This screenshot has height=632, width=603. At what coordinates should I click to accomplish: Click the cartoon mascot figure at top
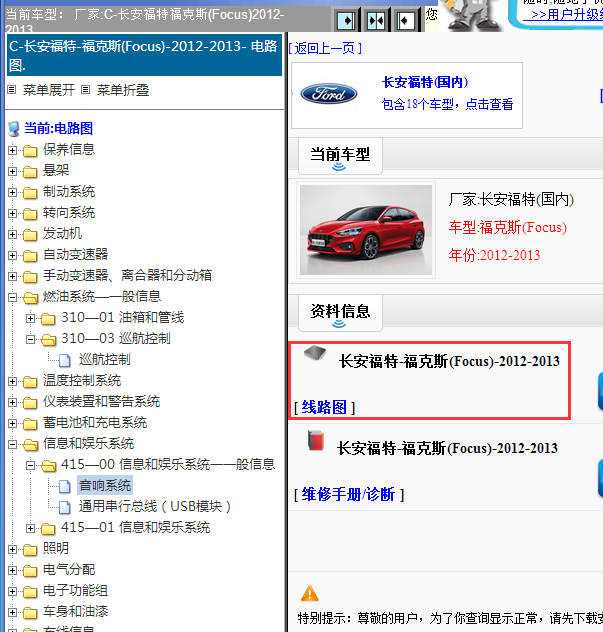pos(472,15)
